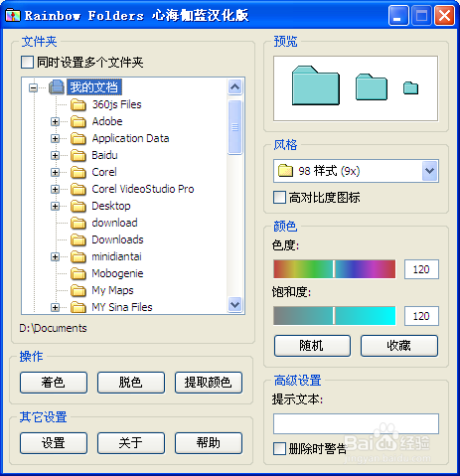Click the Downloads folder icon
Screen dimensions: 460x476
pyautogui.click(x=78, y=239)
